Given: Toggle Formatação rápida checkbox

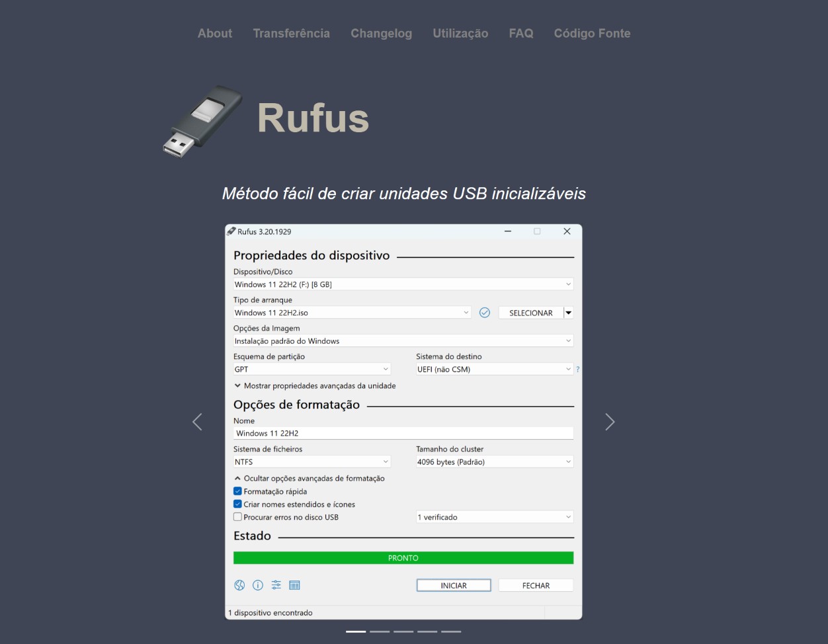Looking at the screenshot, I should pyautogui.click(x=237, y=491).
